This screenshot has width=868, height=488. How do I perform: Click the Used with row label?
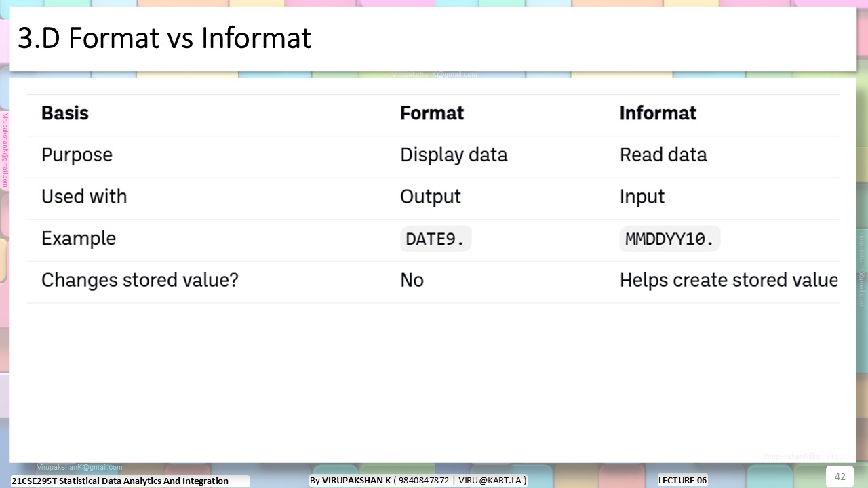84,197
